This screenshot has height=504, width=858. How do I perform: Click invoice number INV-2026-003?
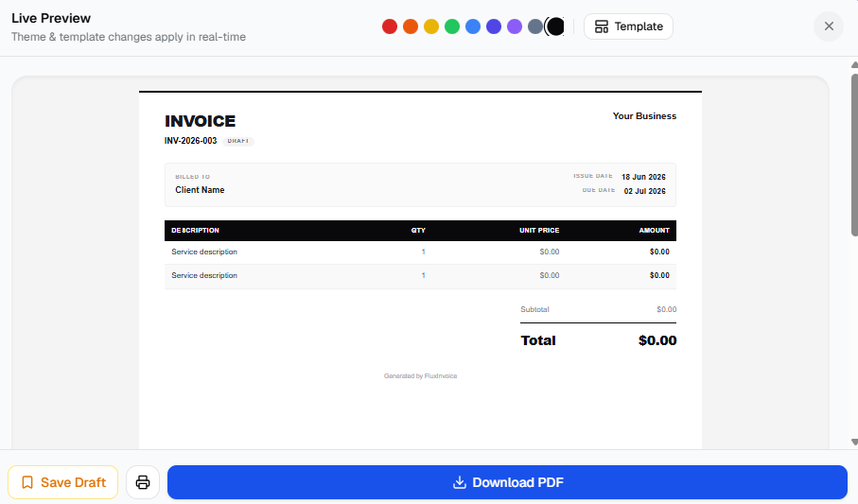190,141
